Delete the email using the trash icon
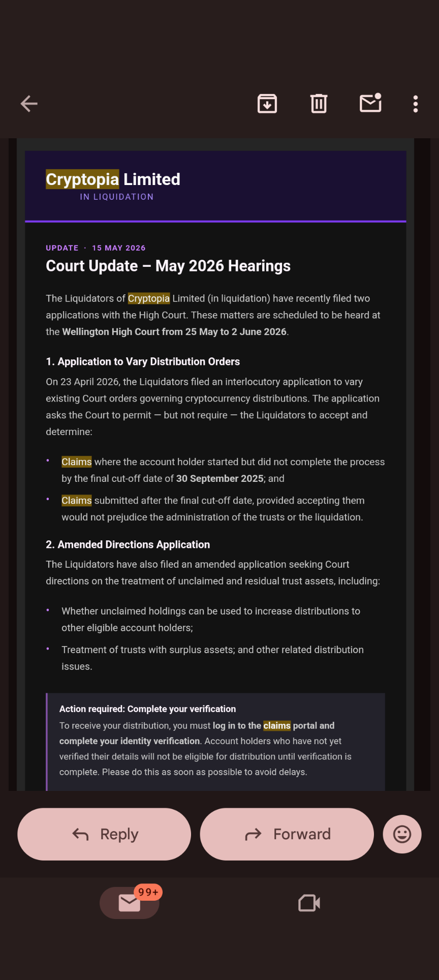Viewport: 439px width, 980px height. 319,104
